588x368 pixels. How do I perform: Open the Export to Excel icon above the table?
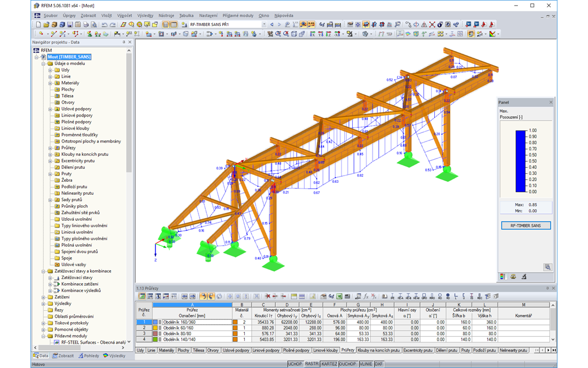point(340,296)
